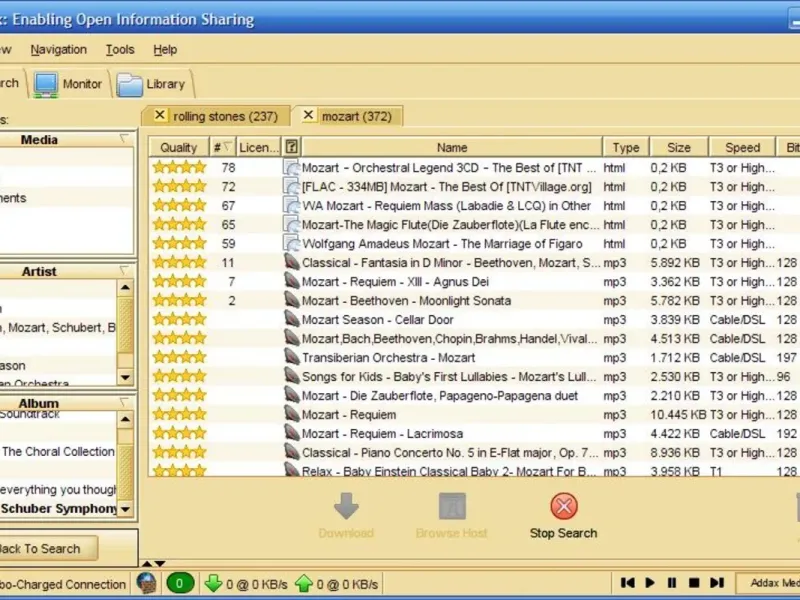Switch to the rolling stones (237) tab

pyautogui.click(x=225, y=116)
